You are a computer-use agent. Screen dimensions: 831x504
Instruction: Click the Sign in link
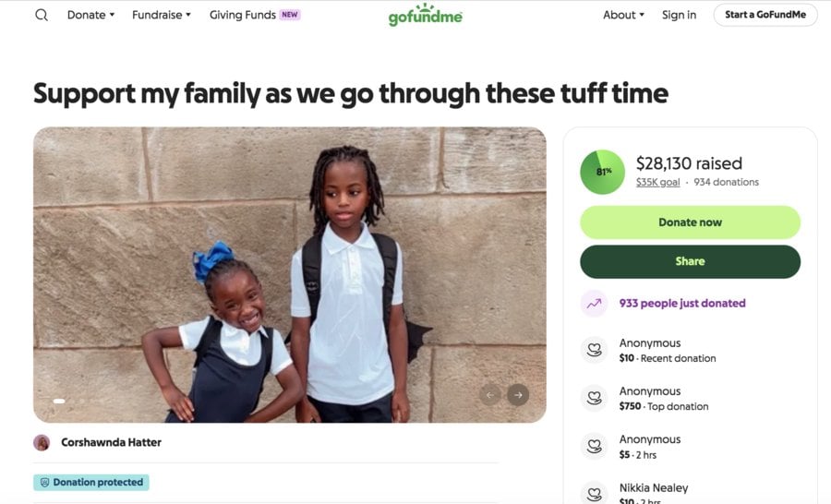coord(679,15)
